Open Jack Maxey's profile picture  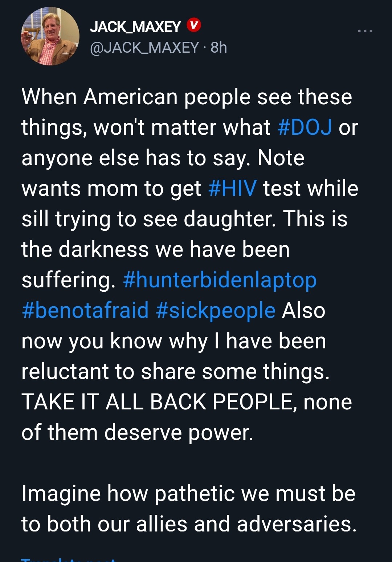point(50,36)
